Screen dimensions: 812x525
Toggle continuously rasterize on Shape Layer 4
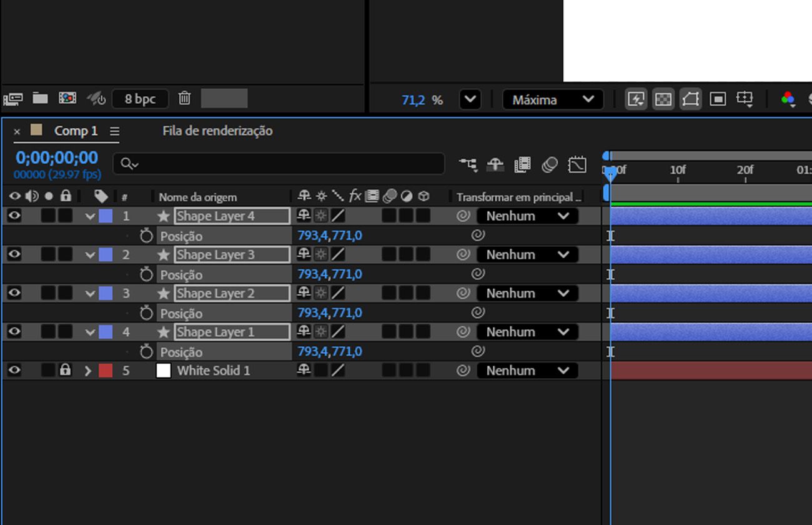[320, 216]
